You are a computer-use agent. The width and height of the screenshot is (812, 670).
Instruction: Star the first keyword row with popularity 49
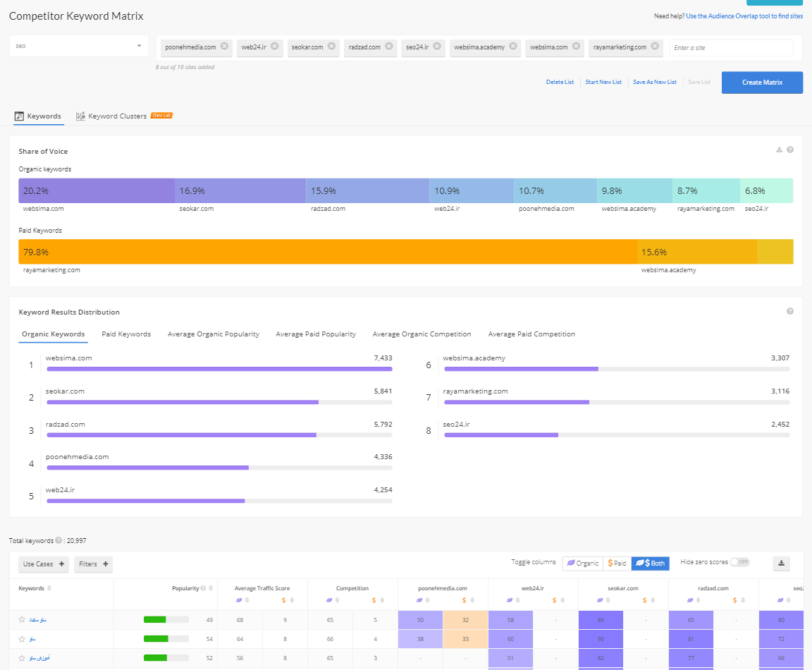pos(22,620)
